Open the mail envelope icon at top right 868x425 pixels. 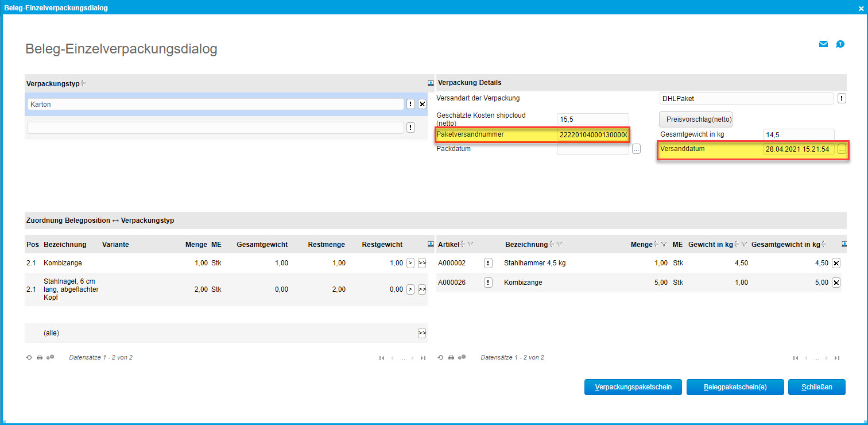click(823, 44)
